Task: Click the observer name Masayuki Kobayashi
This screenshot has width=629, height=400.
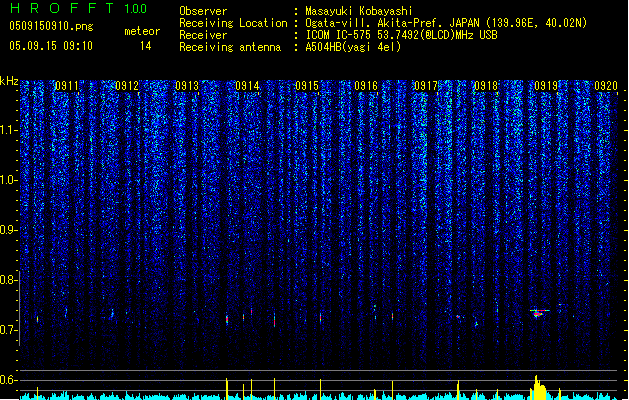Action: [x=359, y=11]
